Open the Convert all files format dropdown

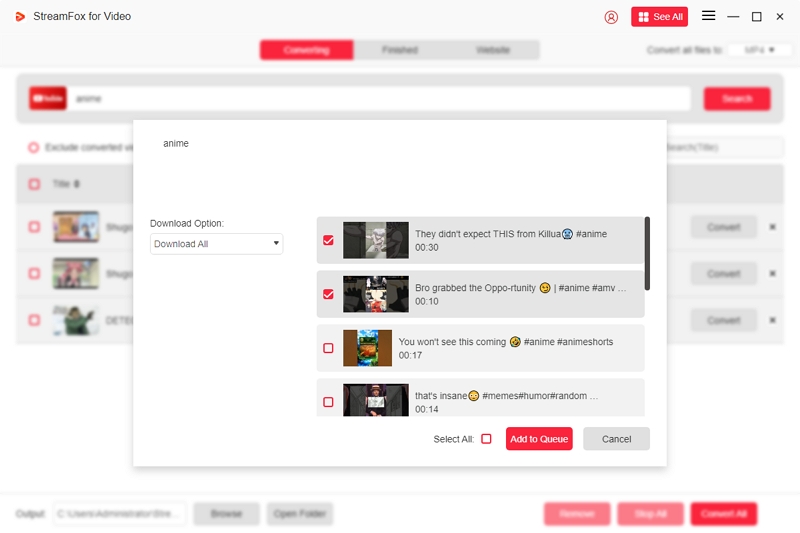point(760,50)
